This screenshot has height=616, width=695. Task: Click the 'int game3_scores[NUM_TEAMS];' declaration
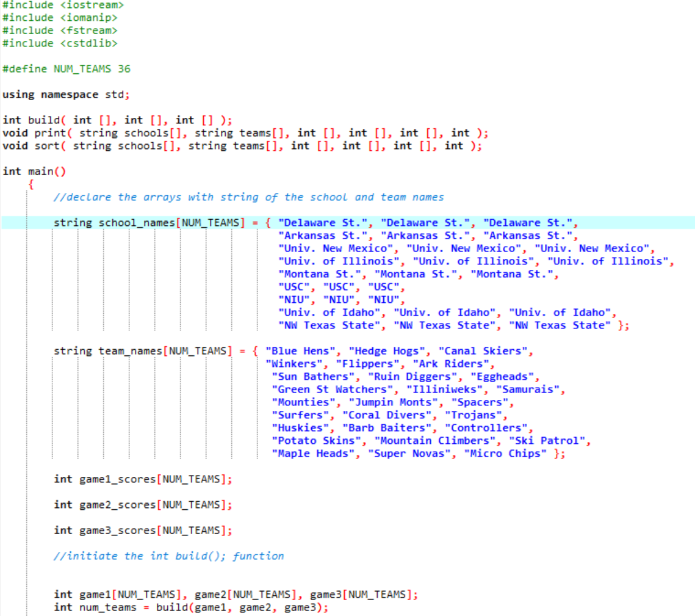click(x=143, y=531)
